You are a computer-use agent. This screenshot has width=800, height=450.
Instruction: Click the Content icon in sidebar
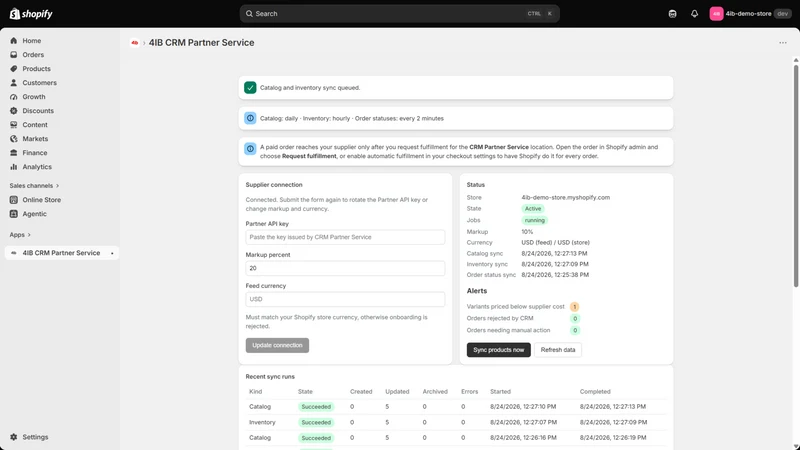point(14,124)
